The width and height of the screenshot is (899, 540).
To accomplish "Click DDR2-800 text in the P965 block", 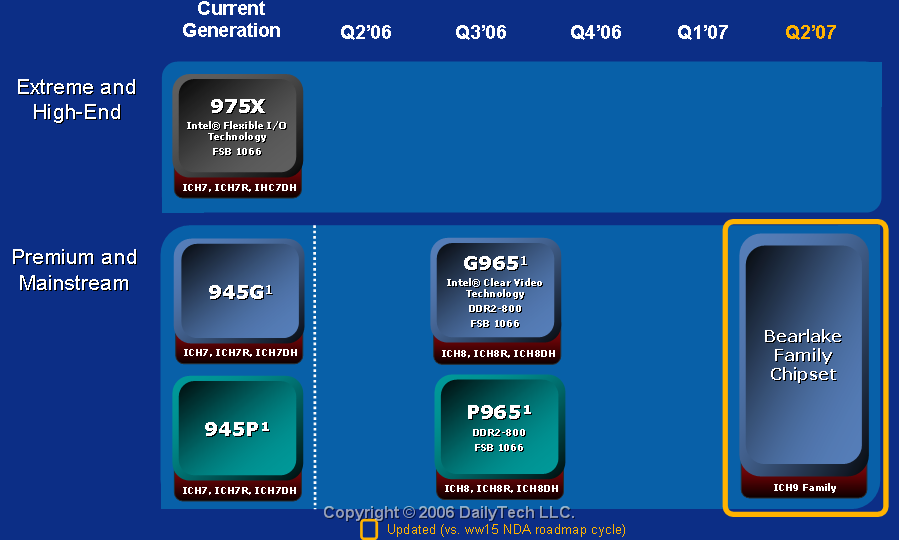I will [x=499, y=432].
